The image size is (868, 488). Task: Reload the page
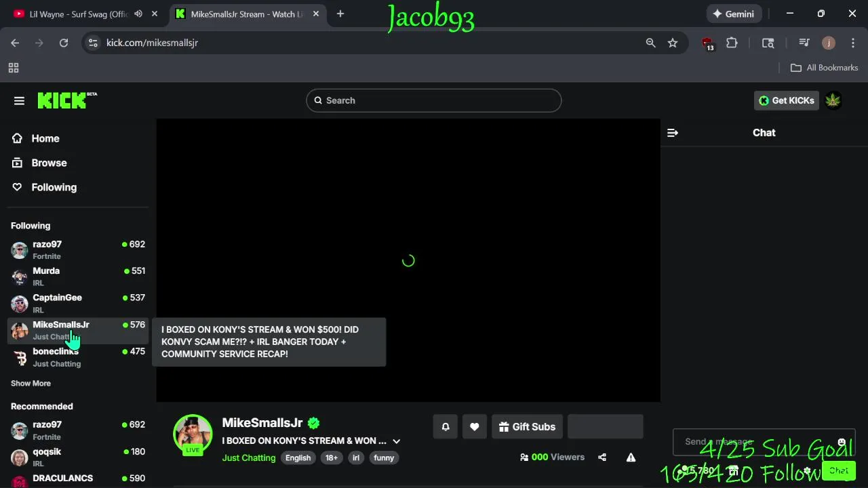[x=64, y=43]
